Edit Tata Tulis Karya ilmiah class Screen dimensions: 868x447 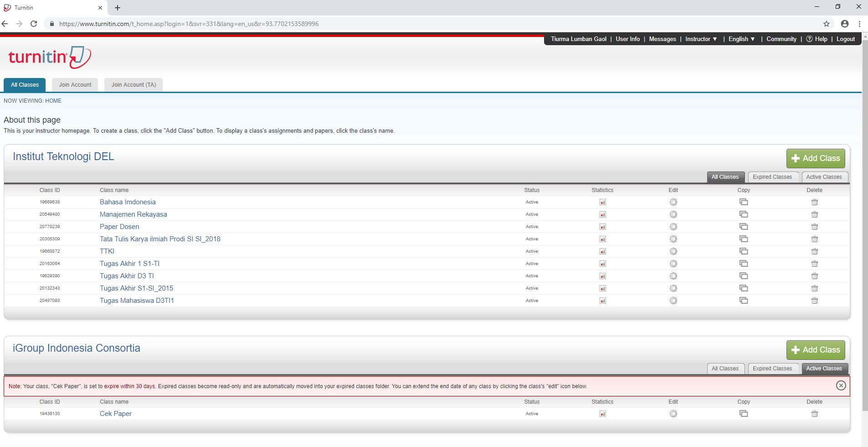(673, 239)
